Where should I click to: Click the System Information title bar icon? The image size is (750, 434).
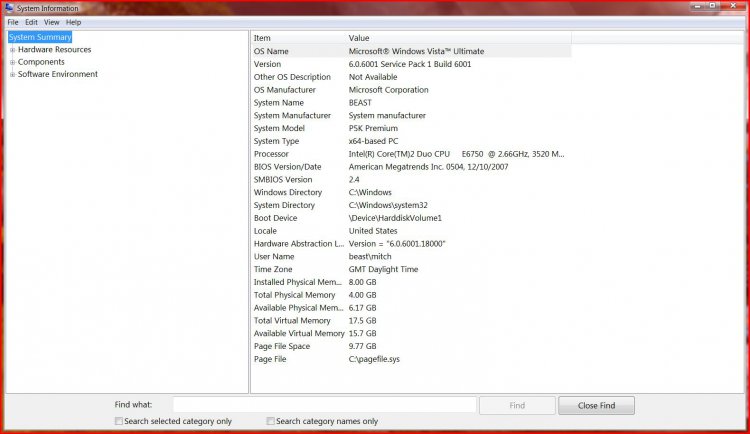tap(9, 8)
